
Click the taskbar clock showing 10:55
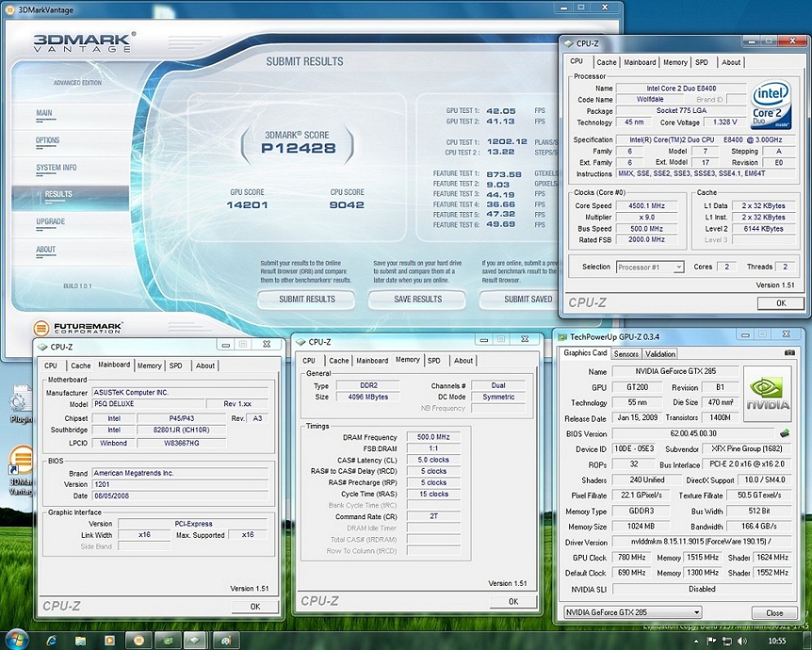[x=777, y=641]
